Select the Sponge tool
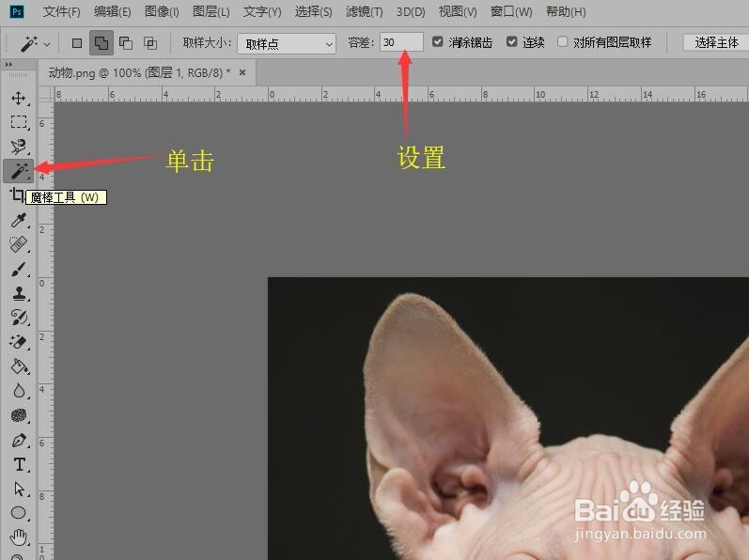Viewport: 749px width, 560px height. [19, 415]
